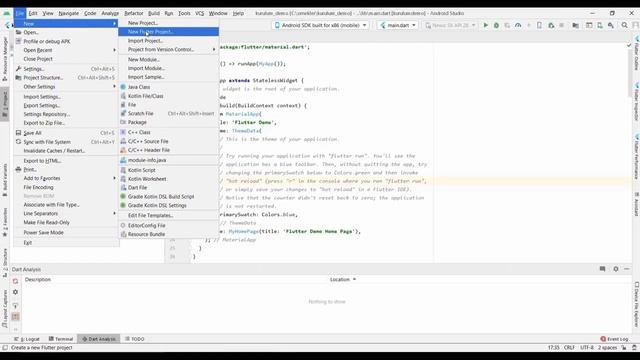Expand Project from Version Control submenu
The height and width of the screenshot is (360, 640).
169,49
